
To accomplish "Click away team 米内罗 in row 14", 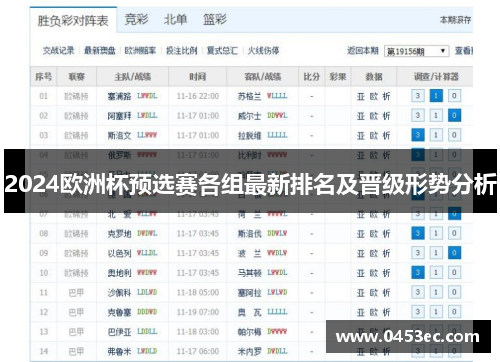I will [249, 351].
